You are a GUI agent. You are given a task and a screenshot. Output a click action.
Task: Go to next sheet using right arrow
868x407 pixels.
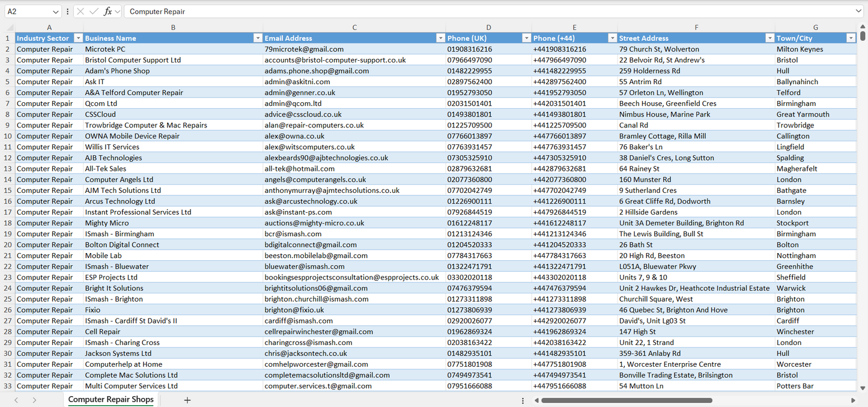click(x=34, y=400)
